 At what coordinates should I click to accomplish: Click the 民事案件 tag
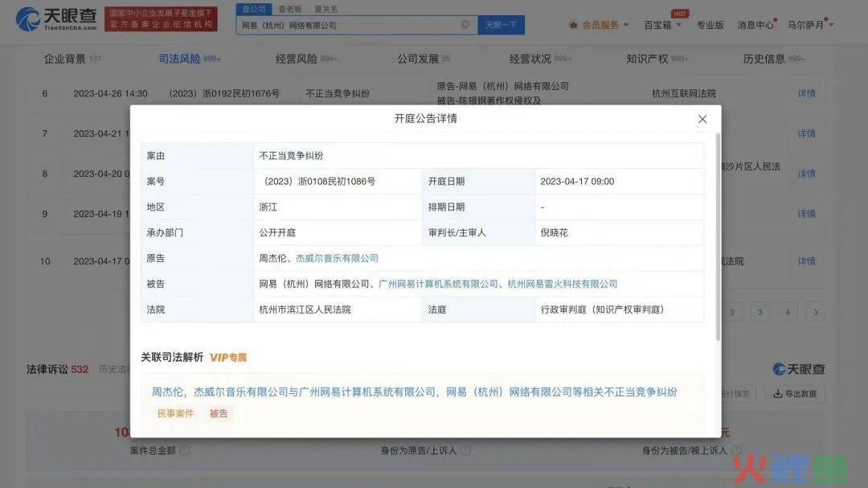point(175,413)
